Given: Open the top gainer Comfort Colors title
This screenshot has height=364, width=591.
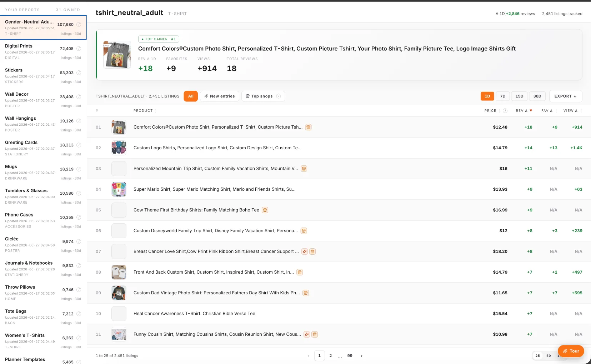Looking at the screenshot, I should 327,49.
